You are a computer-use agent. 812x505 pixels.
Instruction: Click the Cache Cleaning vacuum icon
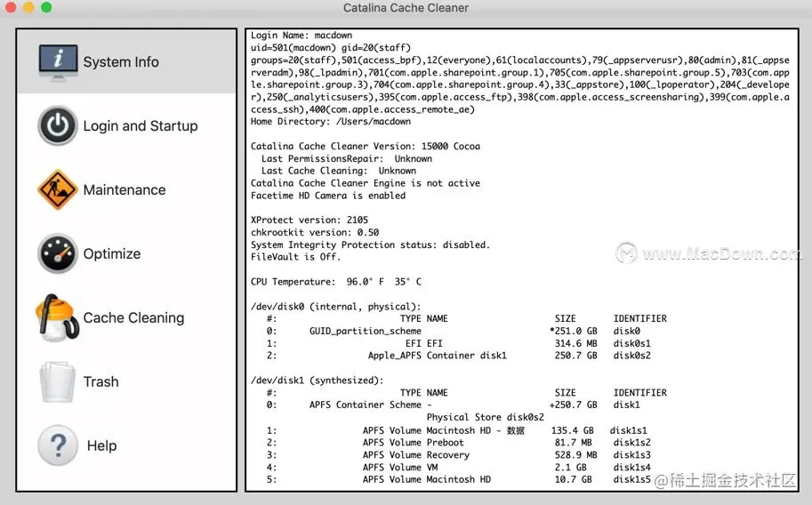click(x=57, y=317)
